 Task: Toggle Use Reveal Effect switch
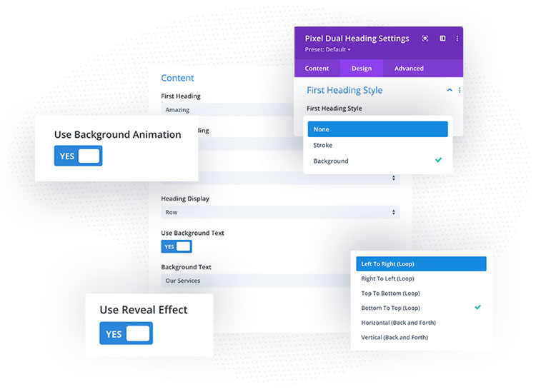tap(126, 333)
